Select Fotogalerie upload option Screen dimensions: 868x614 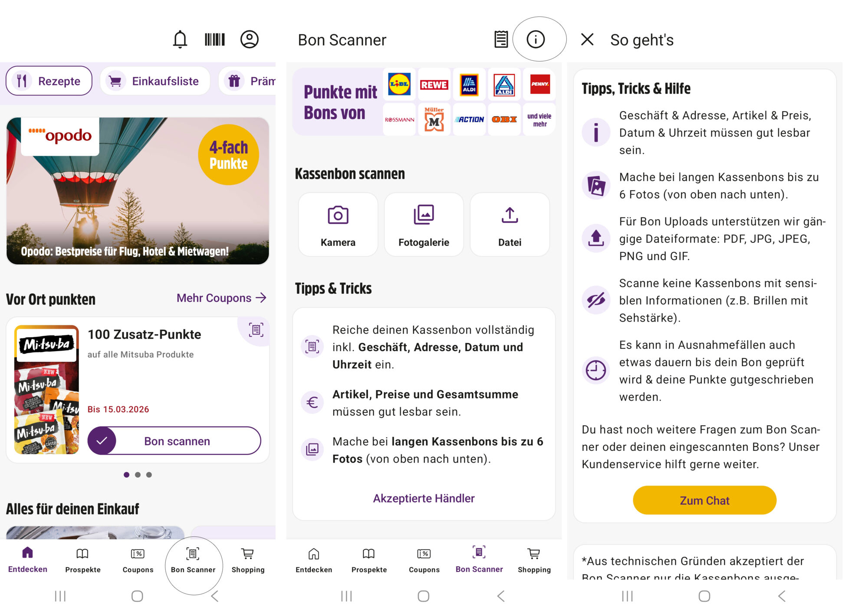424,225
